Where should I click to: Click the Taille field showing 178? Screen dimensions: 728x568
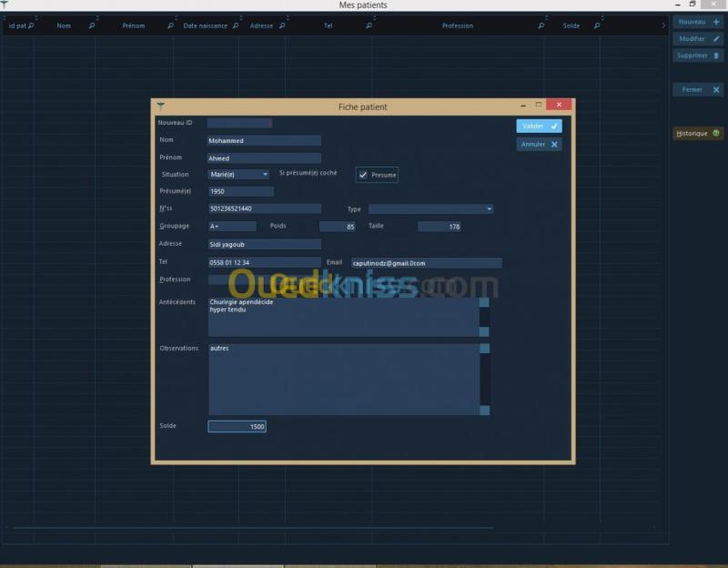coord(440,227)
